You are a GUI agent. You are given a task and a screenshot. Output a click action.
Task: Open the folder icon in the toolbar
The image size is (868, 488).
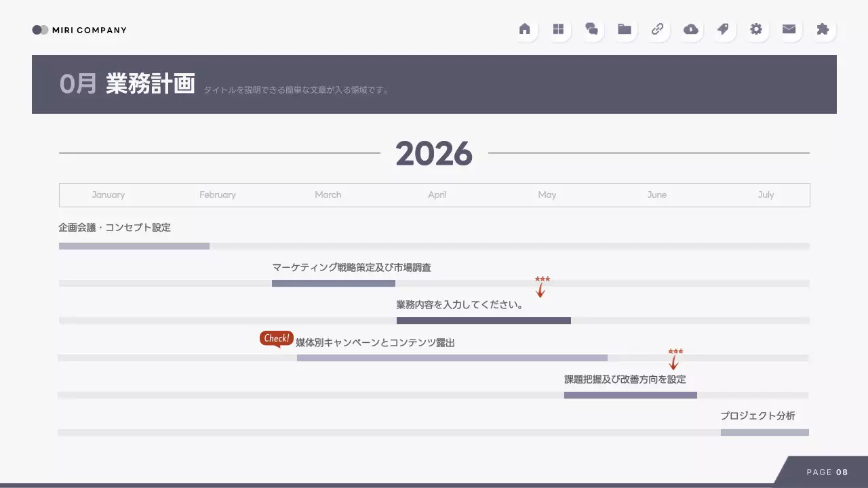[624, 29]
